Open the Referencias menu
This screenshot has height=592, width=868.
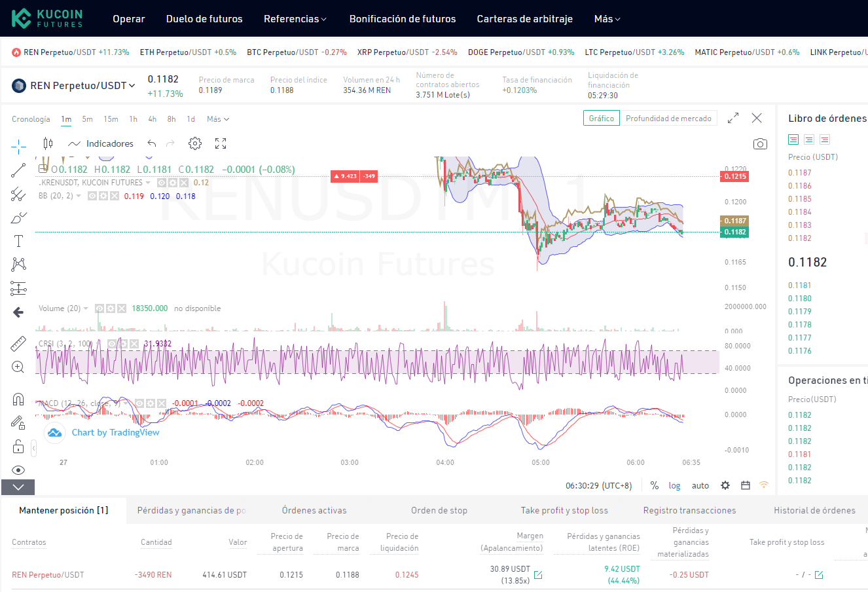pos(295,19)
